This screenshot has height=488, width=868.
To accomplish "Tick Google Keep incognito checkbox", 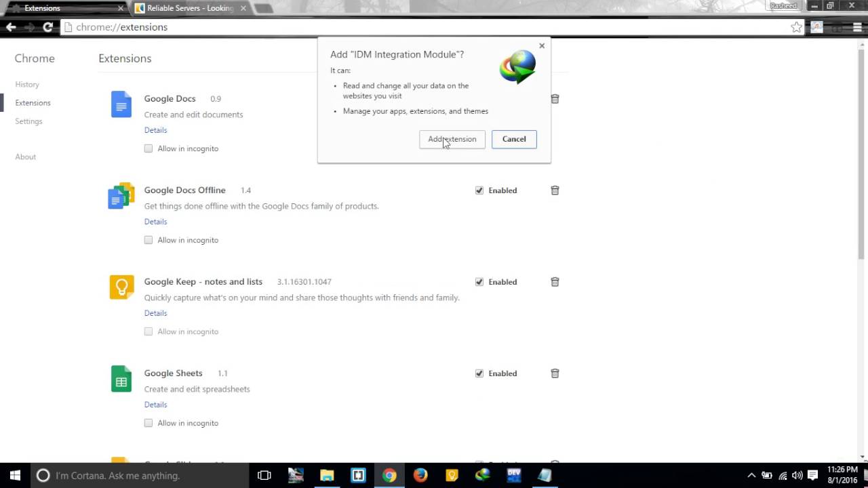I will click(149, 331).
